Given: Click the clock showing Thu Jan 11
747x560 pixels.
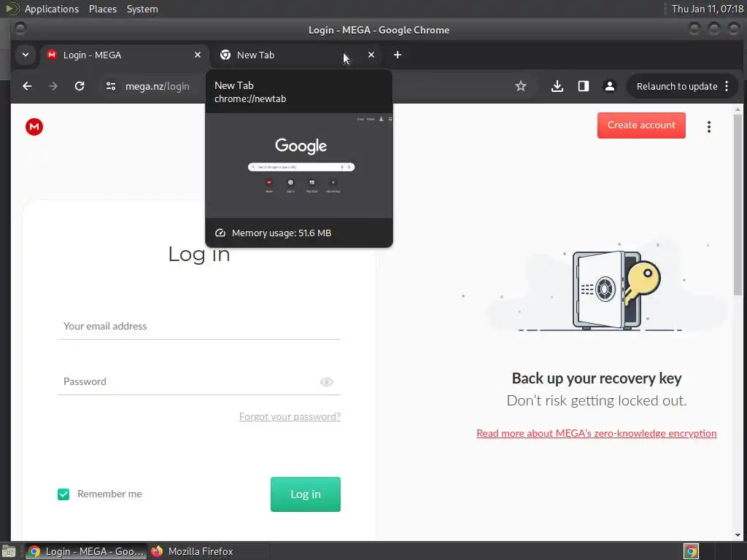Looking at the screenshot, I should 708,9.
